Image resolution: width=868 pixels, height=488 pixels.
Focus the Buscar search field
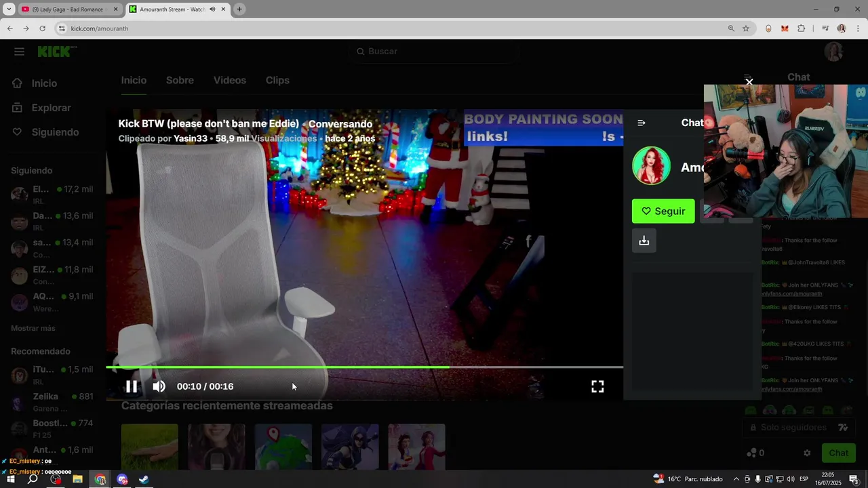(434, 52)
